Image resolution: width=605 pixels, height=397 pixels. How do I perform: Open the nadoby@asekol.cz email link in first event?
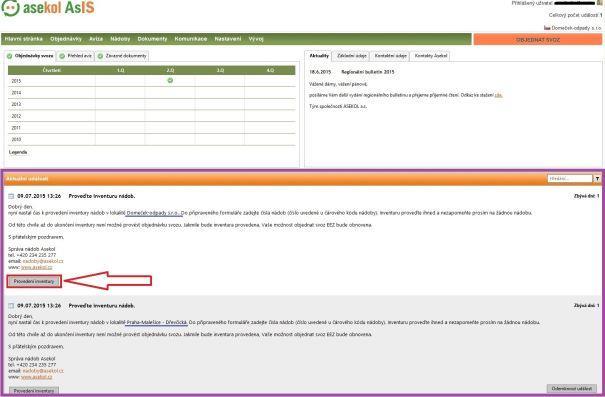tap(43, 261)
